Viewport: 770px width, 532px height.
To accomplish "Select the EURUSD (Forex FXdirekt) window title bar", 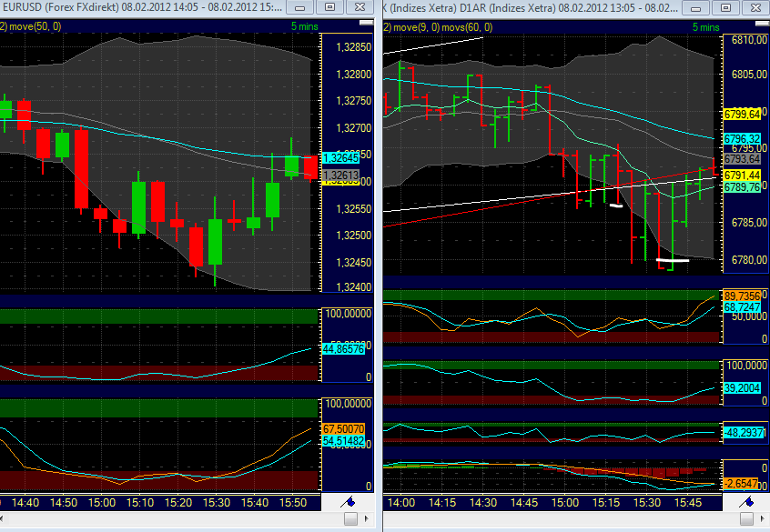I will point(137,9).
